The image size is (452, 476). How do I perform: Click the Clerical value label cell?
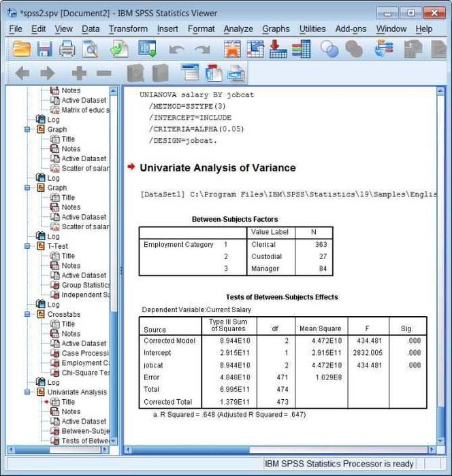263,244
